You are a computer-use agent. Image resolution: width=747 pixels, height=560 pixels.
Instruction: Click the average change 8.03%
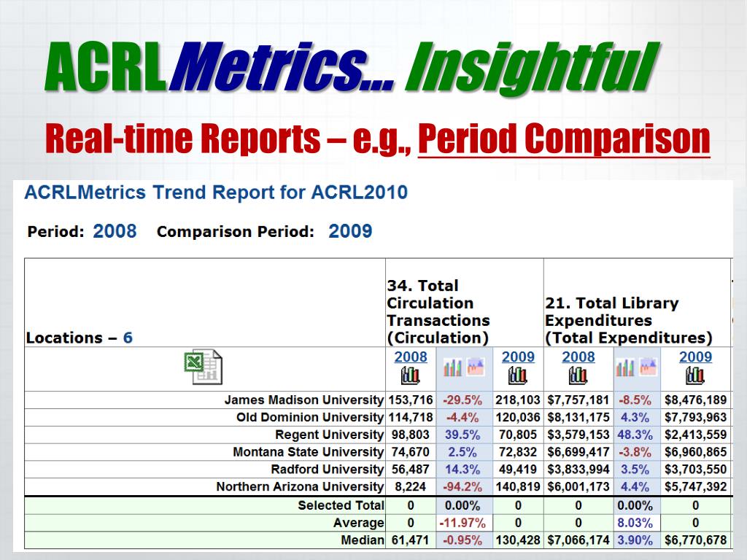point(635,523)
